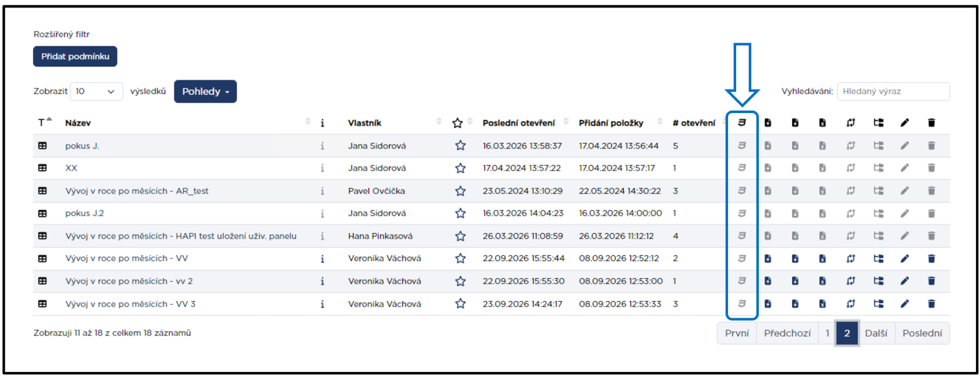
Task: Mark 'Vývoj v roce po měsících - AR_test' as favorite
Action: 460,191
